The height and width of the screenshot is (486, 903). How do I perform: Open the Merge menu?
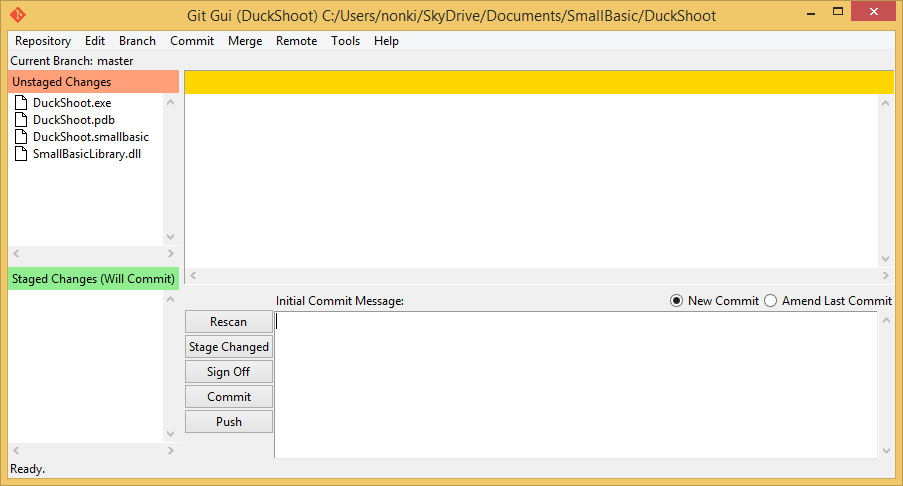point(245,41)
